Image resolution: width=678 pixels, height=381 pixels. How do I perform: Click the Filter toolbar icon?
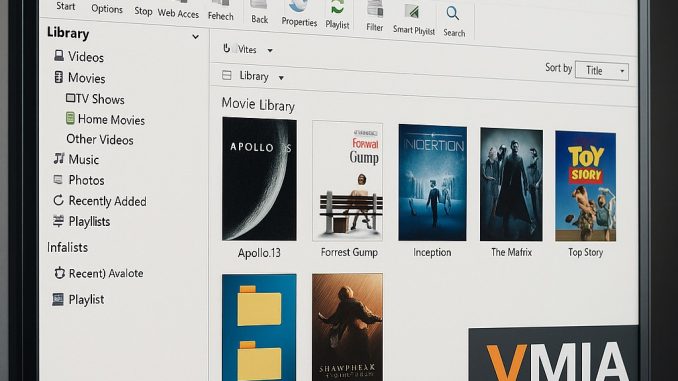tap(374, 8)
